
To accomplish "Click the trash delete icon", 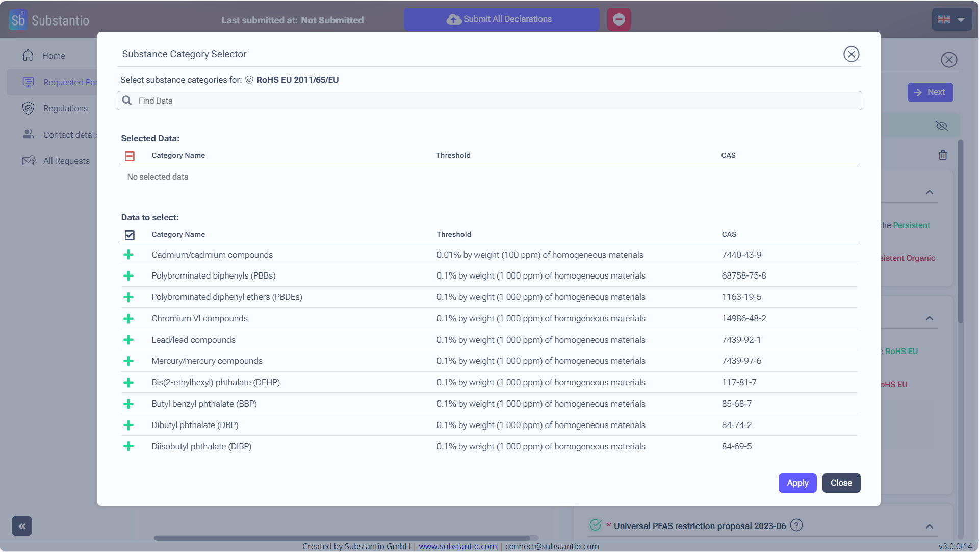I will [x=943, y=155].
